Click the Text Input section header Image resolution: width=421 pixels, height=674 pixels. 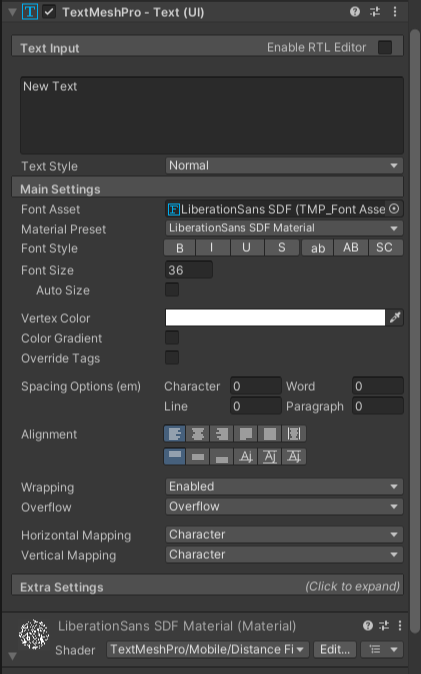coord(207,47)
